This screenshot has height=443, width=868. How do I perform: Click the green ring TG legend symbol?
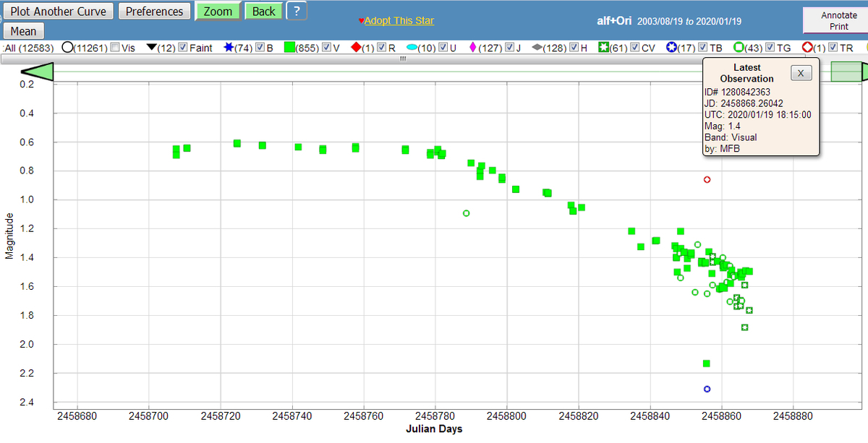[739, 48]
